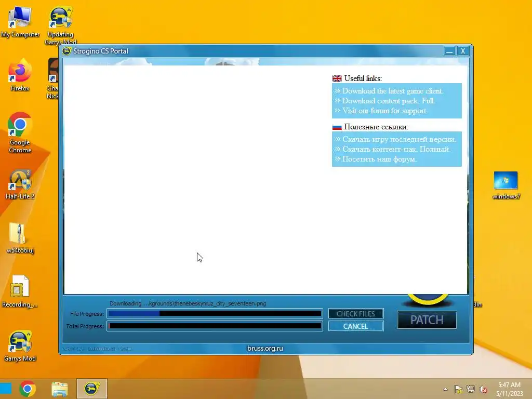
Task: Click Download content pack. Full link
Action: click(389, 101)
